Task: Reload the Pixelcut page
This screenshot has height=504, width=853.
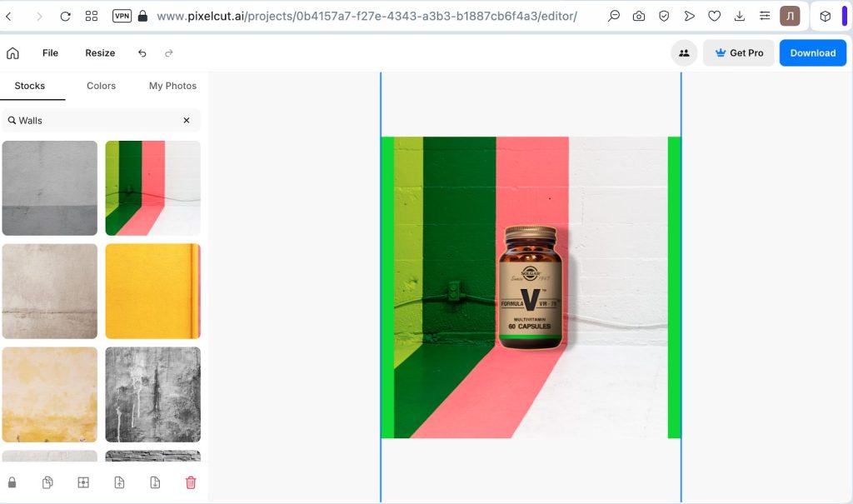Action: tap(65, 17)
